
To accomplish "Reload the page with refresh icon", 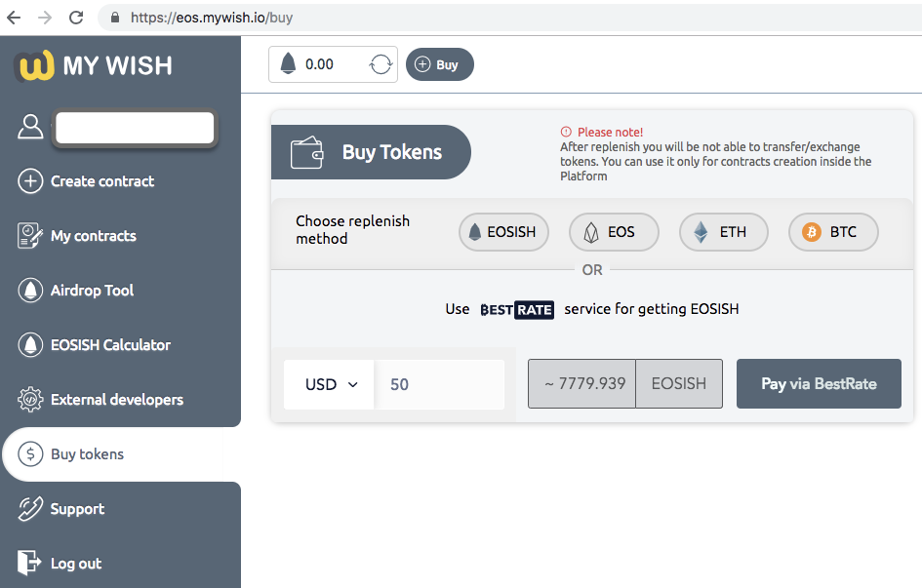I will click(x=76, y=18).
